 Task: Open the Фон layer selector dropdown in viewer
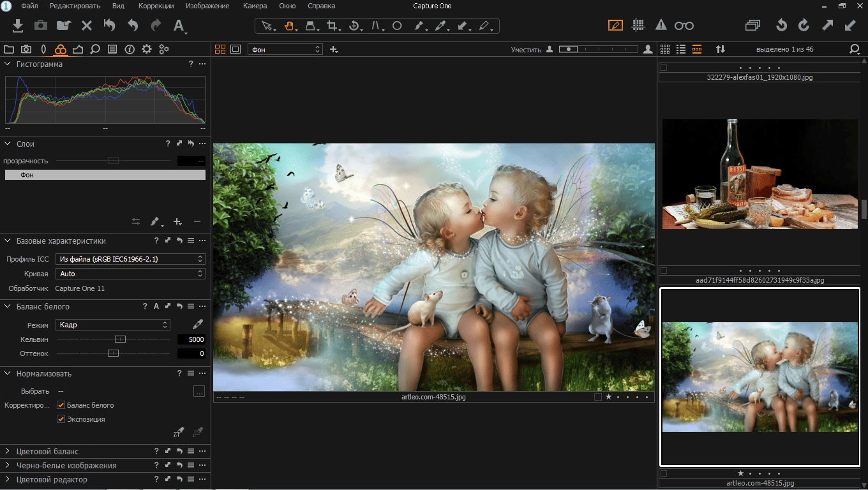coord(285,49)
